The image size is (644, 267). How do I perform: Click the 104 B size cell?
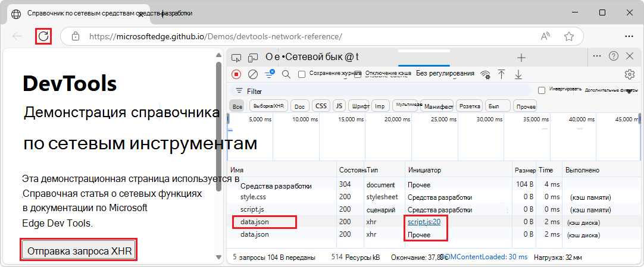[524, 184]
